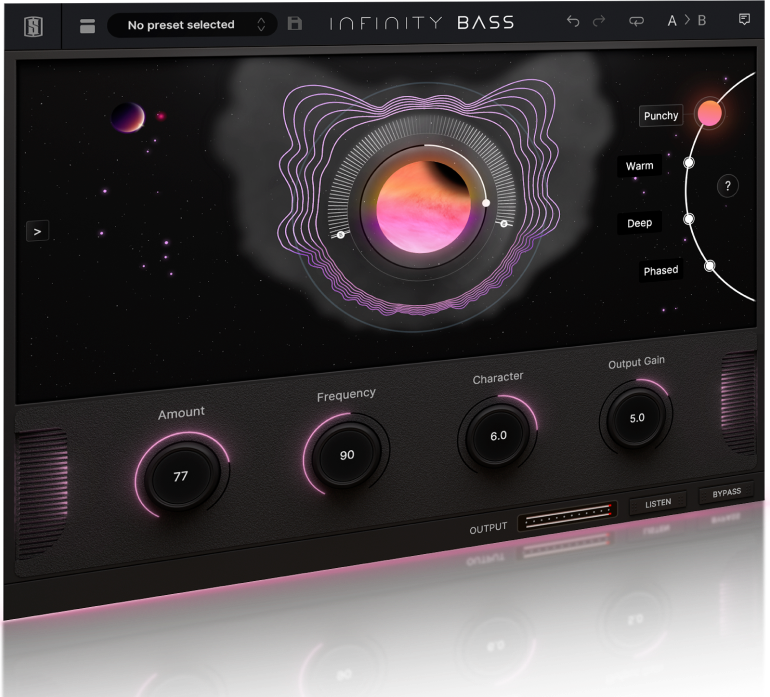The width and height of the screenshot is (770, 697).
Task: Click the Frequency knob showing 90
Action: [x=346, y=455]
